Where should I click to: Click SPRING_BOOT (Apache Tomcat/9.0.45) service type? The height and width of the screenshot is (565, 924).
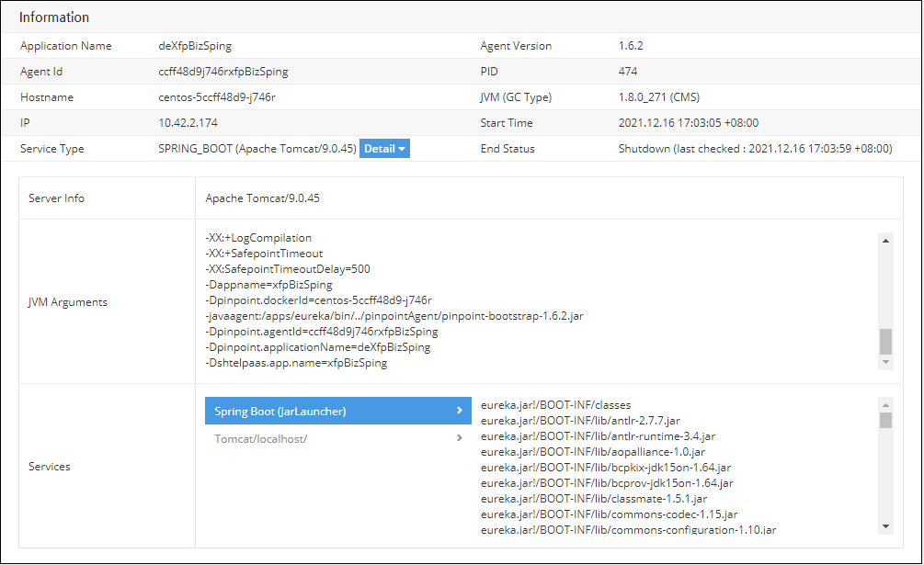tap(257, 149)
